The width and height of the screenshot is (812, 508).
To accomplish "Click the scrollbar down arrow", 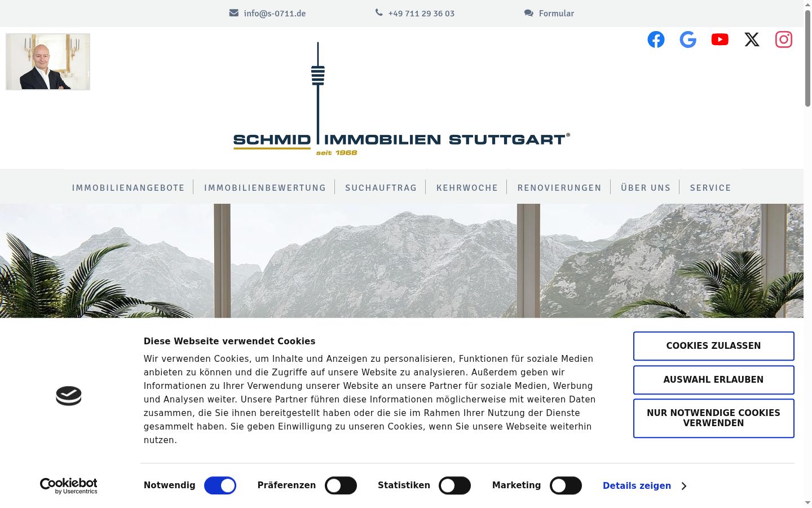I will (807, 503).
